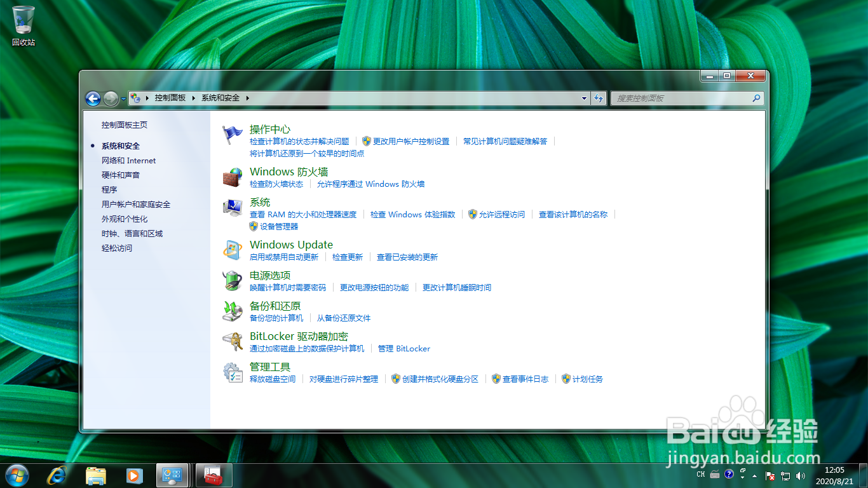This screenshot has height=488, width=868.
Task: Select 轻松访问 in sidebar
Action: point(117,248)
